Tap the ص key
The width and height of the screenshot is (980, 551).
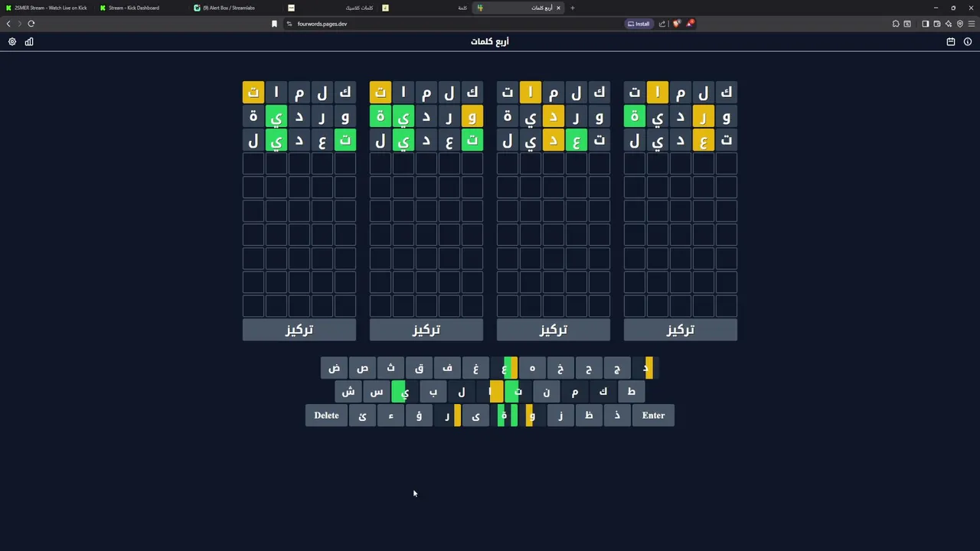click(362, 368)
